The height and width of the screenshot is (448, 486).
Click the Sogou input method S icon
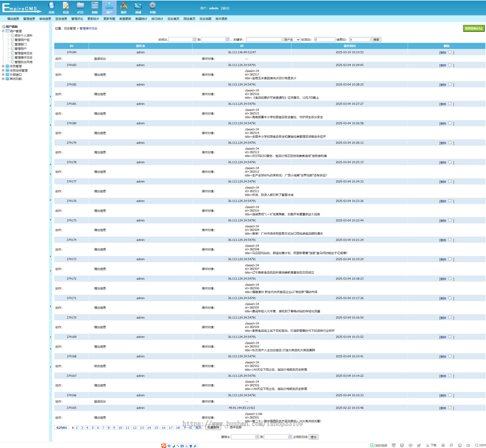tap(164, 446)
